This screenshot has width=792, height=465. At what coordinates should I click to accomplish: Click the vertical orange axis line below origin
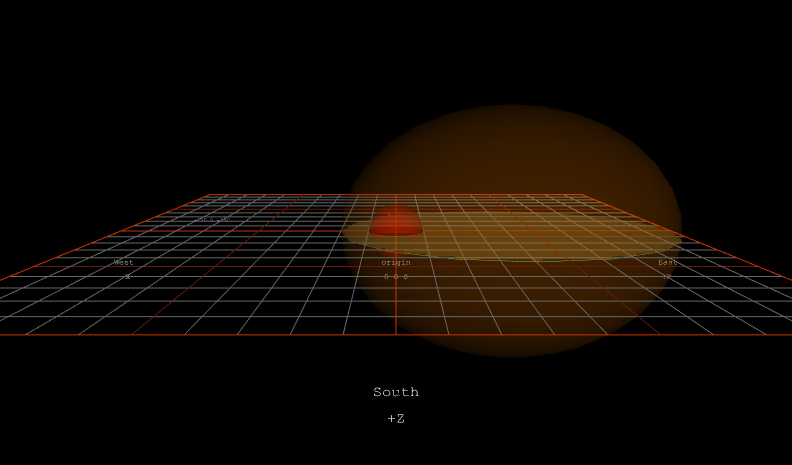[396, 310]
